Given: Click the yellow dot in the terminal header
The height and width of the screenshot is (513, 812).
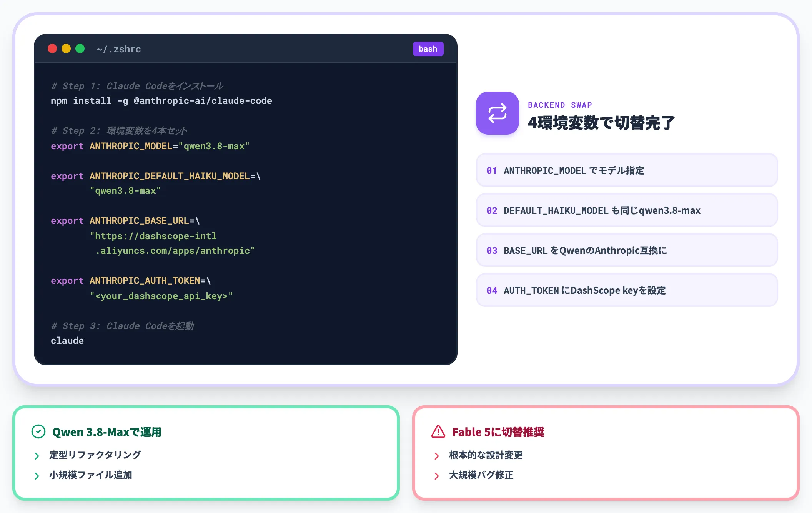Looking at the screenshot, I should [x=66, y=48].
